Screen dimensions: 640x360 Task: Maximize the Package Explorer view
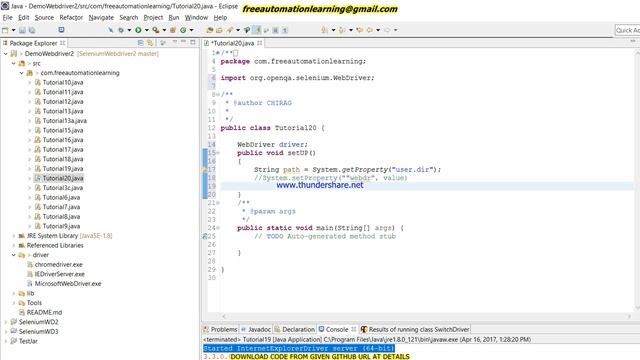click(x=193, y=42)
